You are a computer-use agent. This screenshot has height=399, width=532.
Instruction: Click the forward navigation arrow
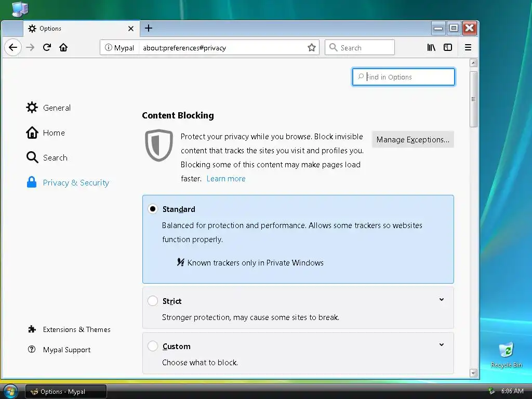(x=30, y=47)
